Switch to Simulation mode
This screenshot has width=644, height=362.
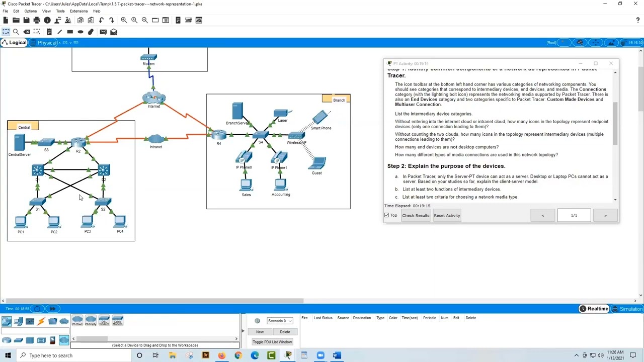coord(627,309)
